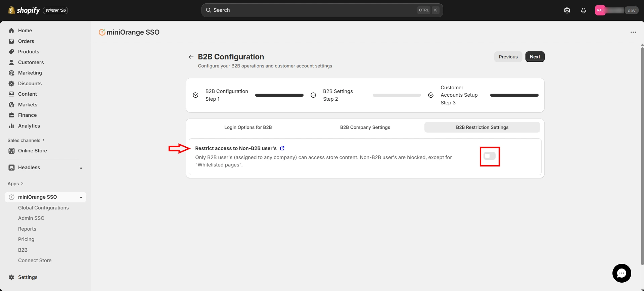Switch to B2B Company Settings tab

365,127
